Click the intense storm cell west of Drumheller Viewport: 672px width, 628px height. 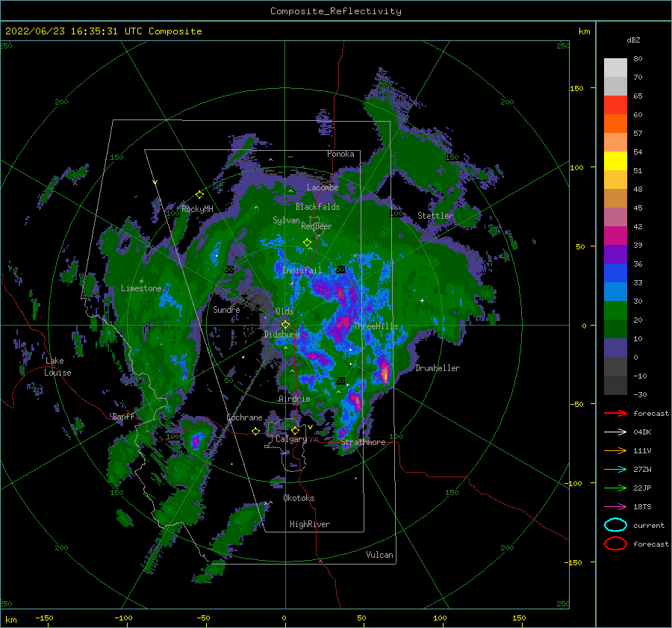click(385, 371)
